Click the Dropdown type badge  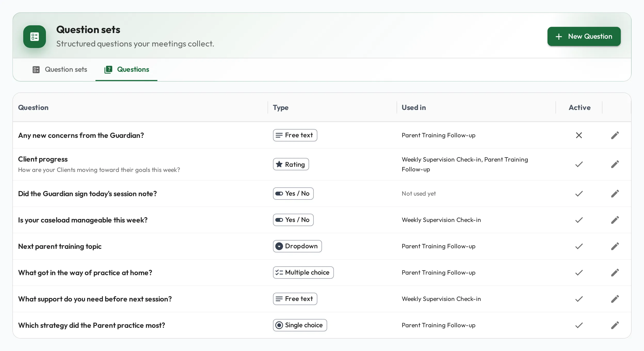[x=297, y=246]
